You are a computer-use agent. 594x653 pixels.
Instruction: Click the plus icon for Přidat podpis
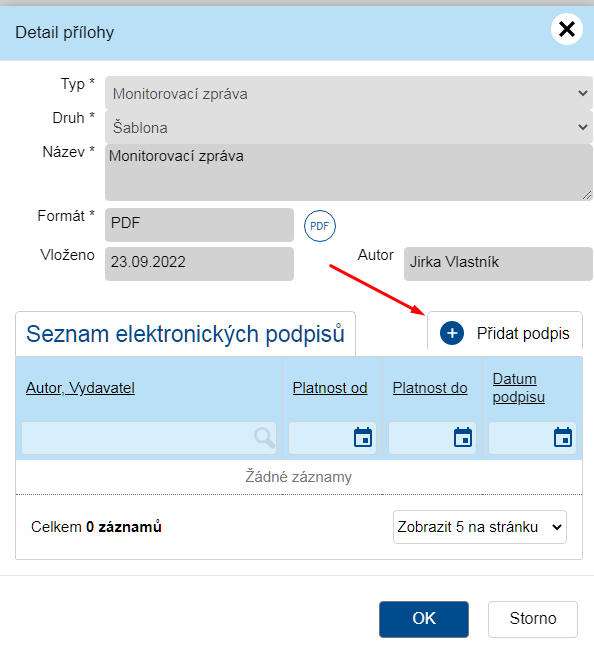click(x=452, y=333)
